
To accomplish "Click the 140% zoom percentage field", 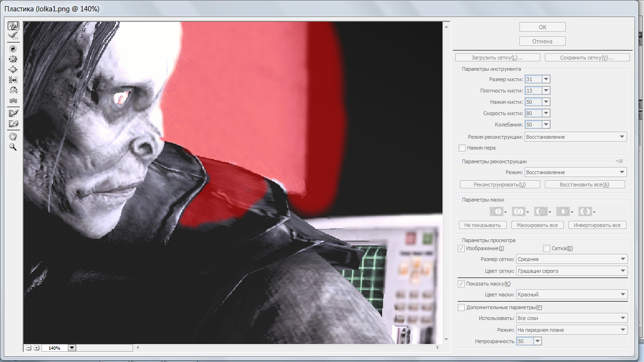I will click(55, 348).
